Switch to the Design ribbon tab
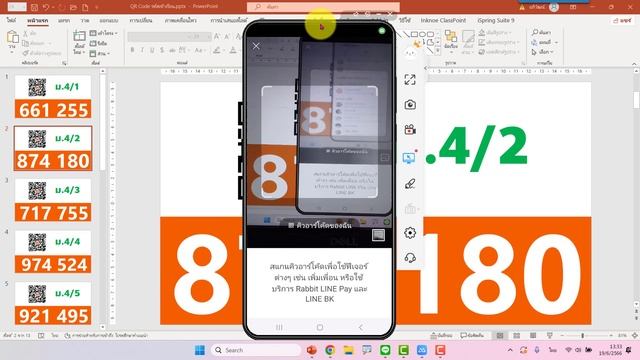Image resolution: width=640 pixels, height=360 pixels. [109, 20]
